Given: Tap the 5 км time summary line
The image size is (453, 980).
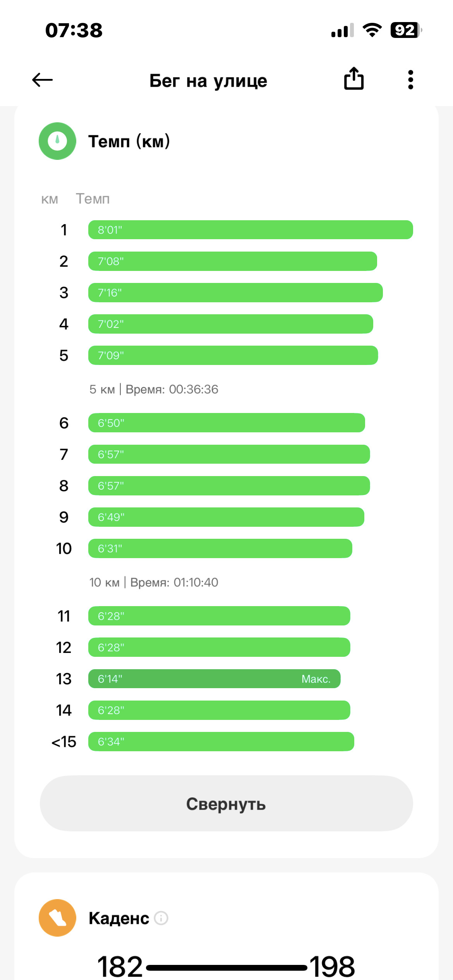Looking at the screenshot, I should coord(154,389).
